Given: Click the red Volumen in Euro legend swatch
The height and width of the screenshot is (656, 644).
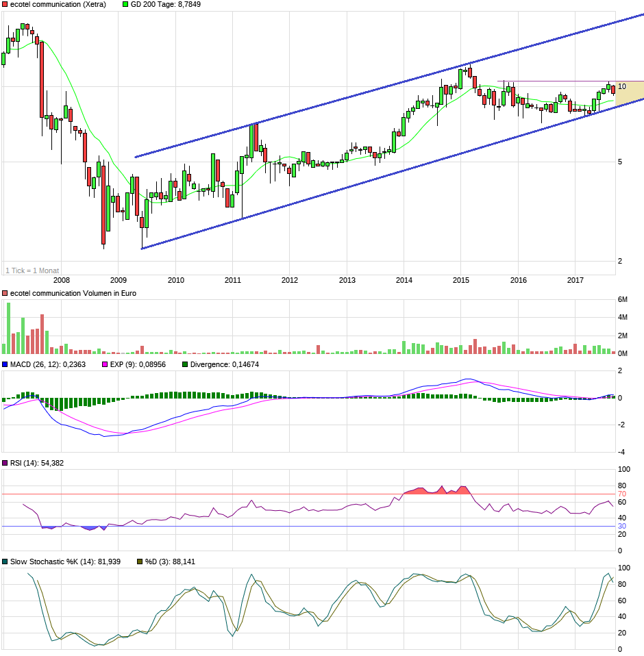Looking at the screenshot, I should pyautogui.click(x=5, y=293).
